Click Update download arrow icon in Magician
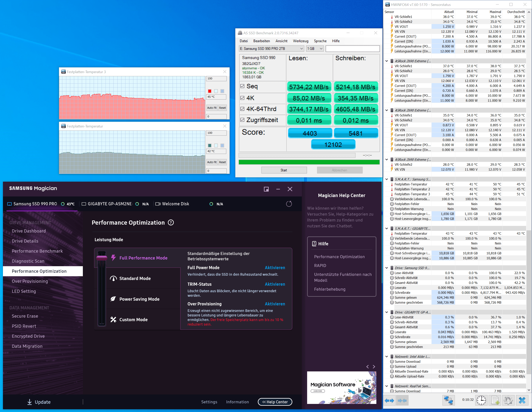Viewport: 532px width, 412px height. (x=29, y=402)
